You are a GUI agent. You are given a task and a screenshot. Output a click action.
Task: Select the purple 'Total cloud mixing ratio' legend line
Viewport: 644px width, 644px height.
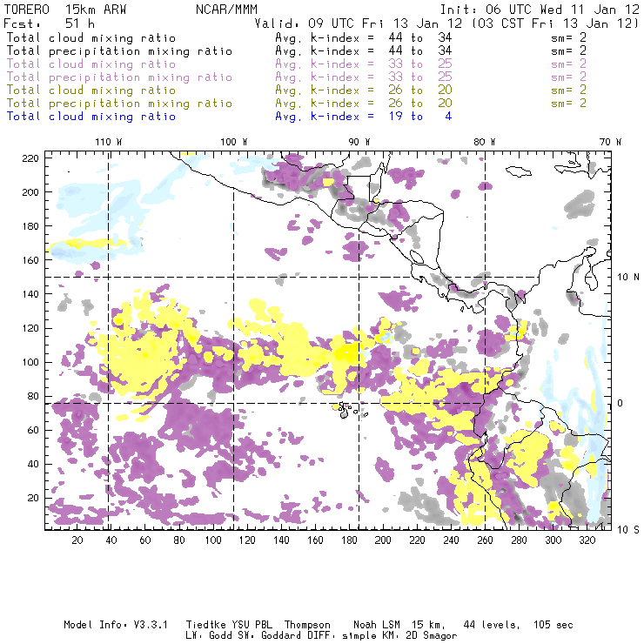point(91,64)
